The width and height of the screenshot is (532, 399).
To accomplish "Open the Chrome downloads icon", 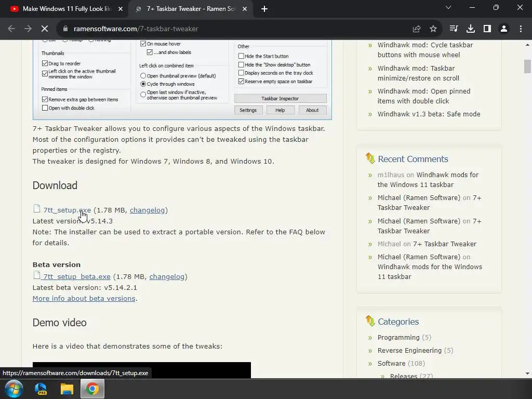I will 471,29.
